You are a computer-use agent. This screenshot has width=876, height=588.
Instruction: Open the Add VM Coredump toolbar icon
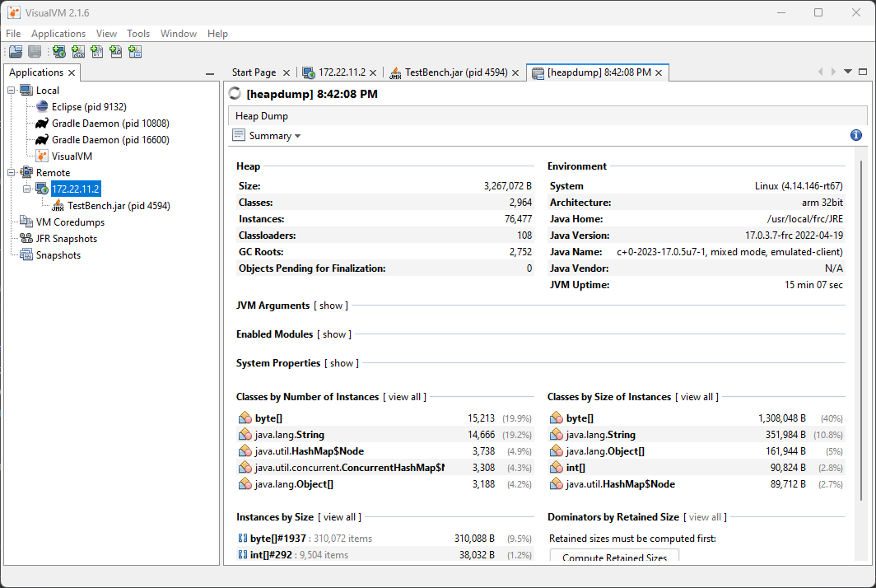pyautogui.click(x=97, y=51)
